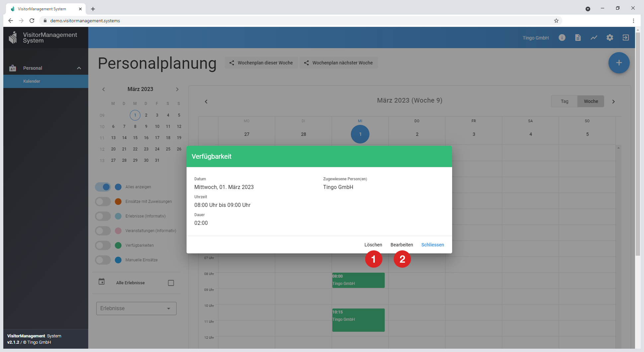
Task: Open settings gear icon
Action: (609, 38)
